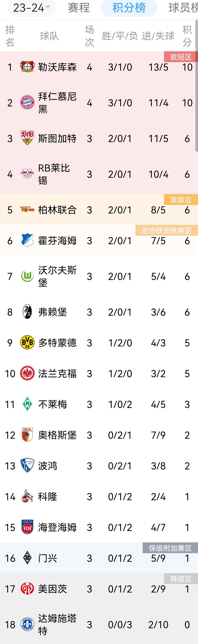Switch to the 赛程 tab
This screenshot has height=644, width=198.
(79, 8)
